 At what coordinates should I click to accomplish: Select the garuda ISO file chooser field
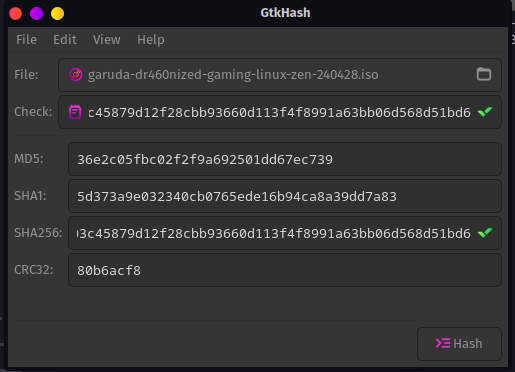280,75
